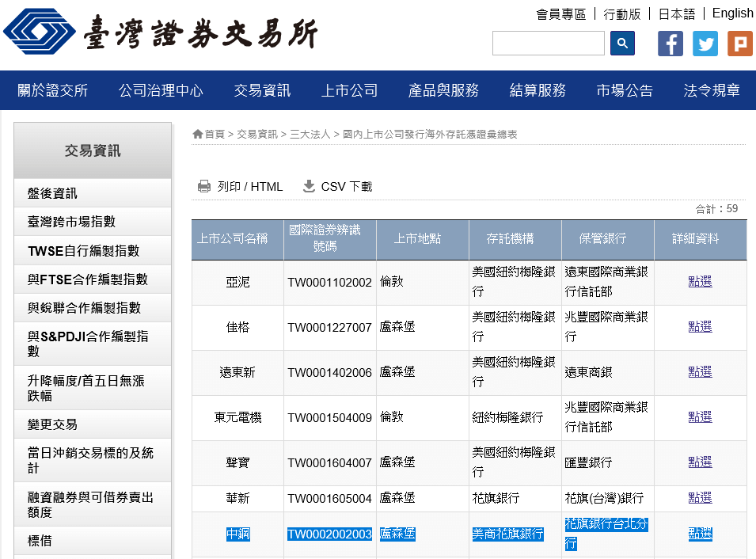Image resolution: width=756 pixels, height=559 pixels.
Task: Click the magnifier search button
Action: (622, 44)
